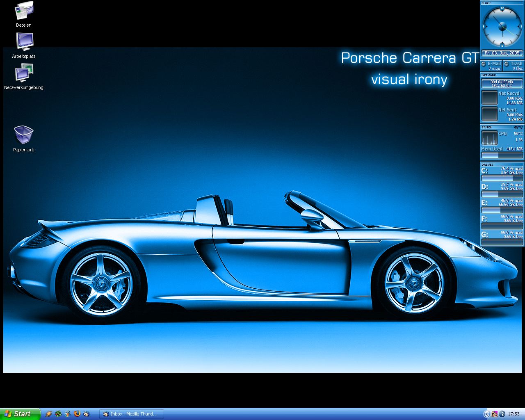Click the F: drive label
The height and width of the screenshot is (420, 525).
[x=484, y=219]
